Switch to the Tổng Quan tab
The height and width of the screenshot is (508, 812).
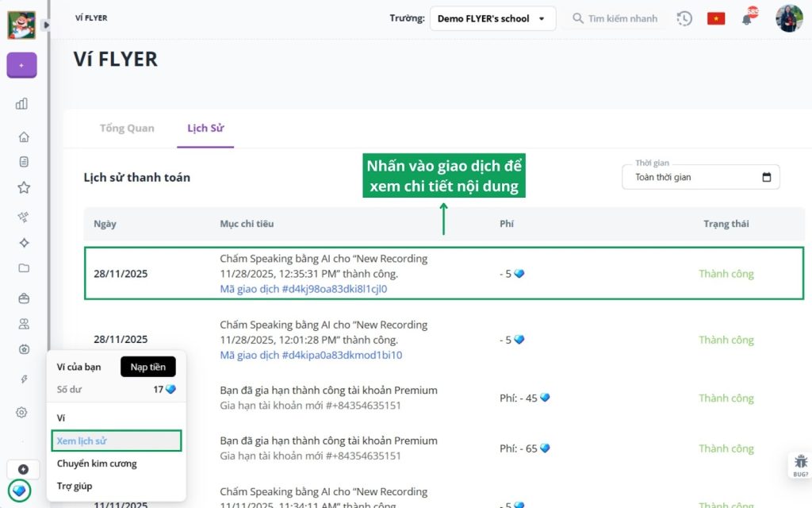click(x=127, y=128)
